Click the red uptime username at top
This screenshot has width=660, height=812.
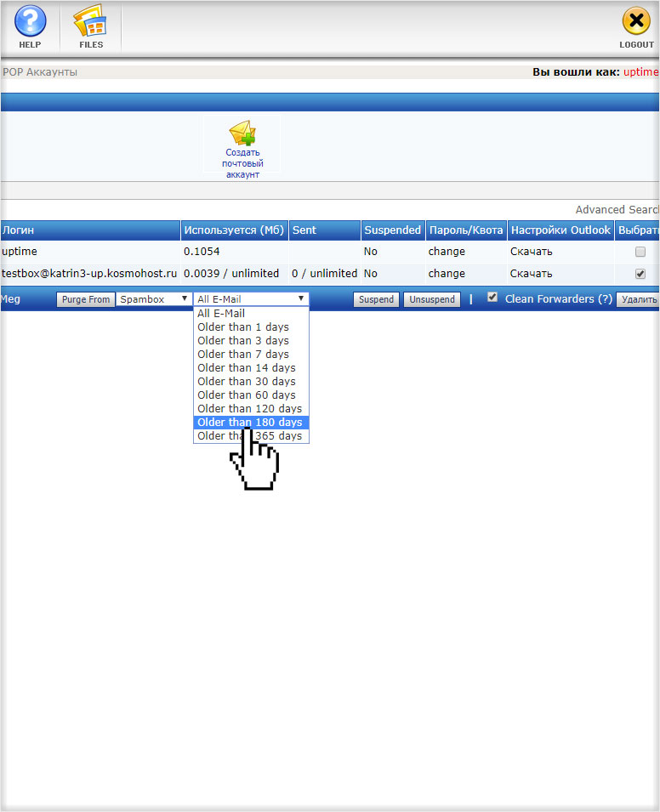coord(640,72)
